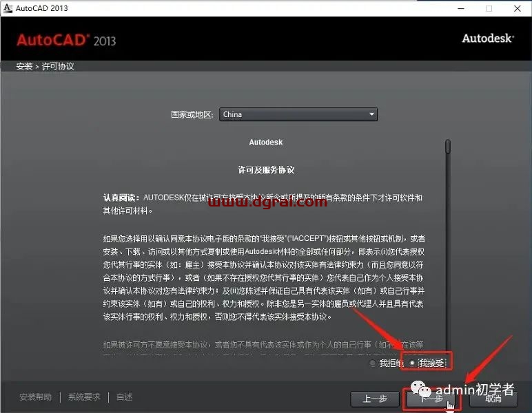532x413 pixels.
Task: Click the Autodesk heading in agreement text
Action: 266,142
